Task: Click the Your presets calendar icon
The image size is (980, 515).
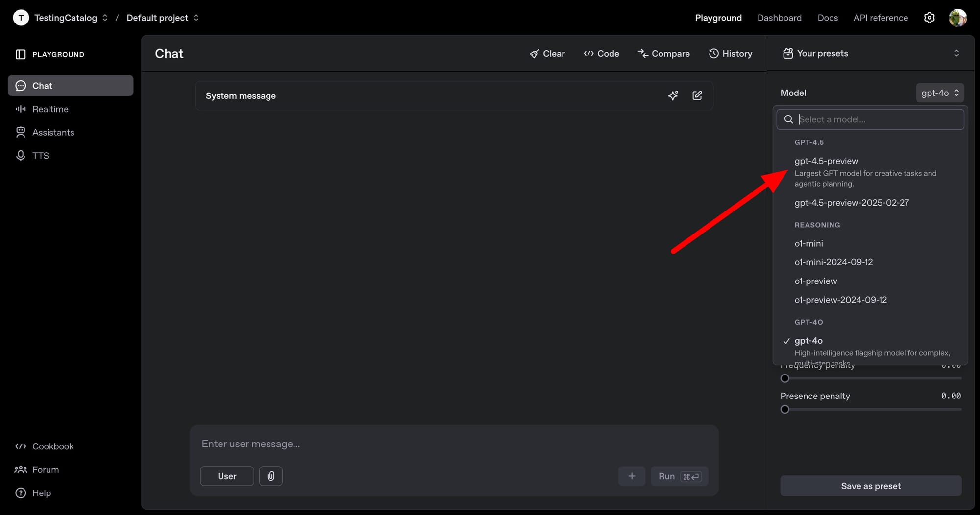Action: pyautogui.click(x=788, y=53)
